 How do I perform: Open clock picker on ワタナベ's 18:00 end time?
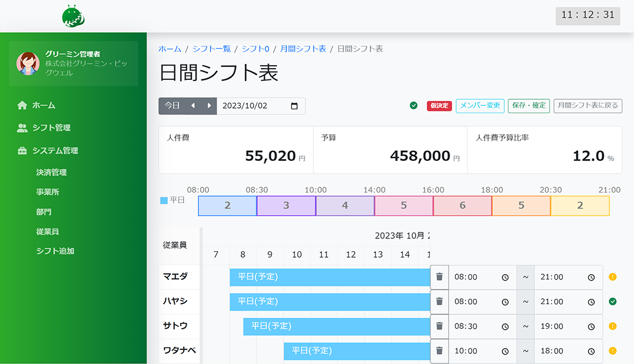click(591, 352)
